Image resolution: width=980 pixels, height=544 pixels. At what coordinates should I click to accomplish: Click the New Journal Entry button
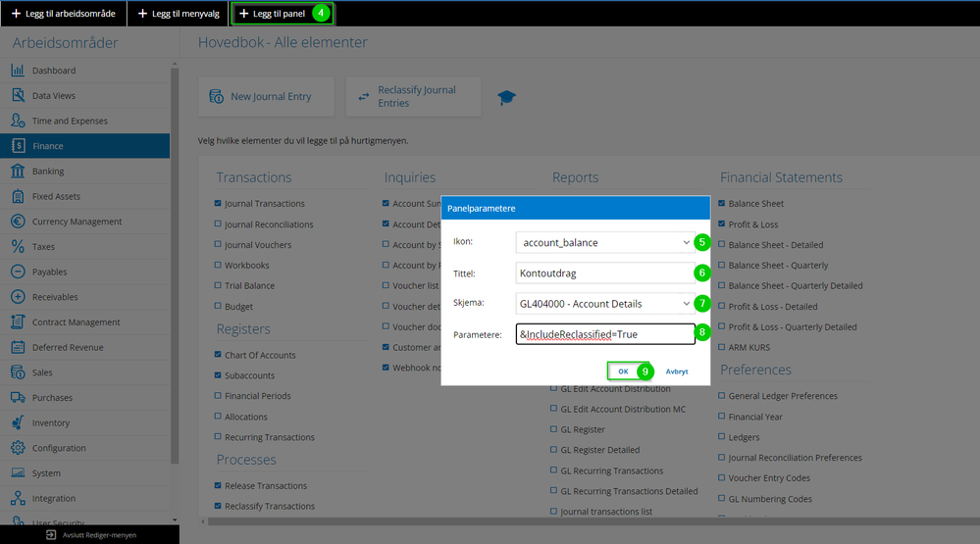pyautogui.click(x=266, y=96)
